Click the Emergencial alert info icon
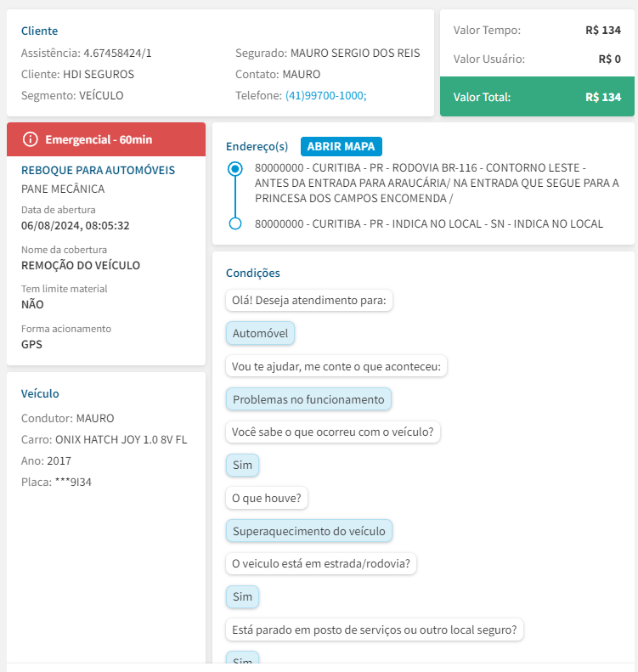 [x=31, y=139]
